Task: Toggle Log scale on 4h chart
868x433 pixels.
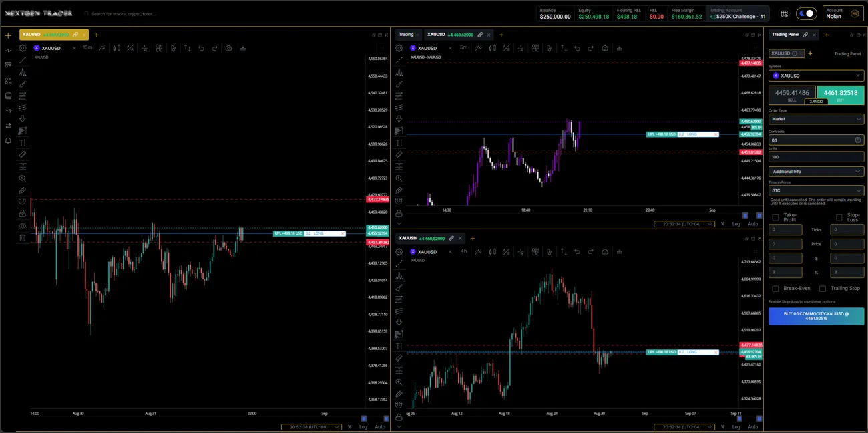Action: 736,427
